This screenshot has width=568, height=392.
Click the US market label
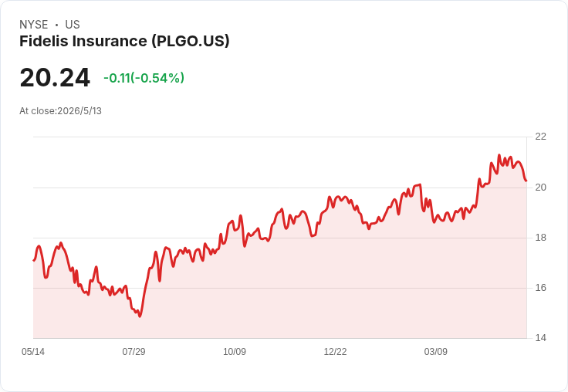(73, 25)
